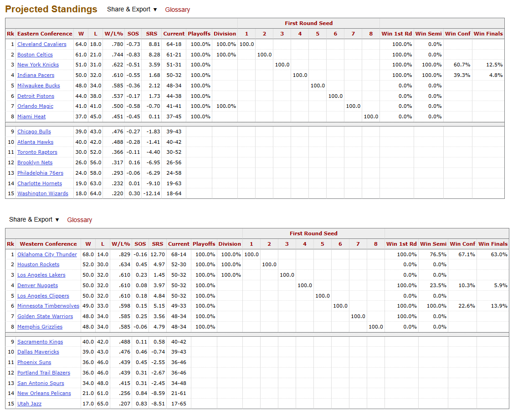Sort the Eastern table by W/L% column
Image resolution: width=523 pixels, height=420 pixels.
(x=113, y=34)
